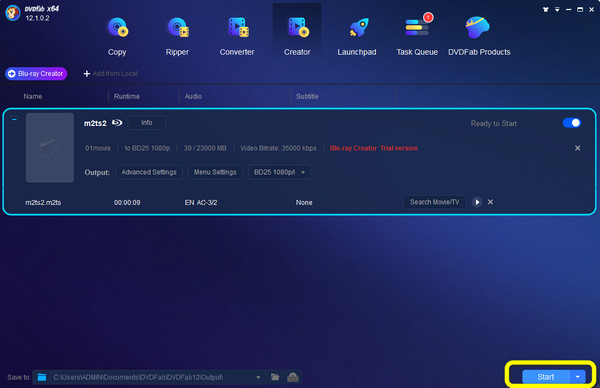Open DVDFab Products
Screen dimensions: 600x388
click(x=479, y=36)
